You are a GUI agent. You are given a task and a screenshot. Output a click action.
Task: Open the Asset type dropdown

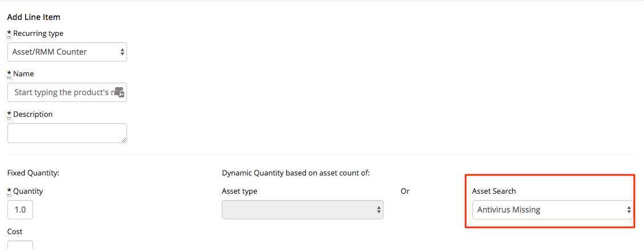pos(302,210)
